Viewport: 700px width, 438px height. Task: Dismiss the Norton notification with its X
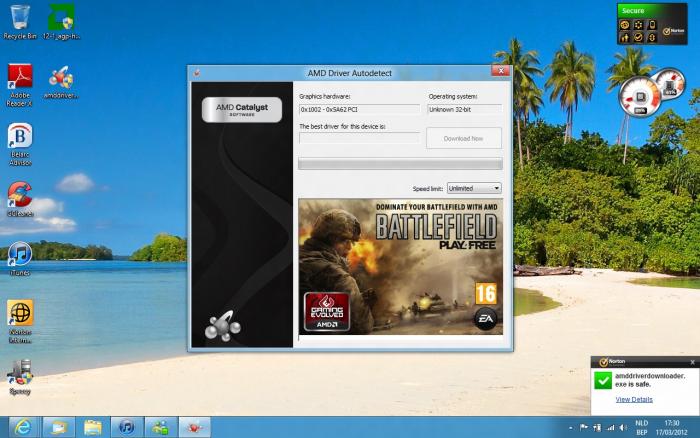point(692,362)
